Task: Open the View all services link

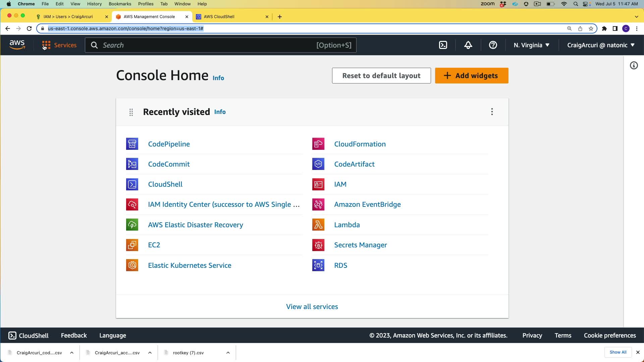Action: (312, 307)
